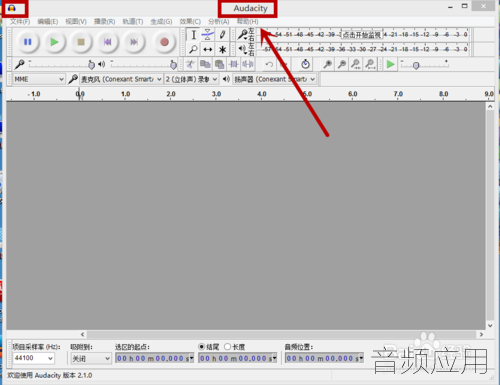Screen dimensions: 500x385
Task: Open the 扬声器 playback device dropdown
Action: 274,79
